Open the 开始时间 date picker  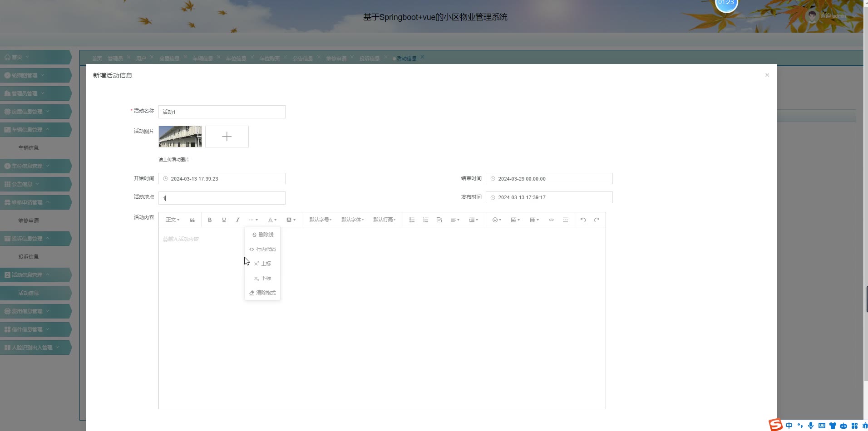[x=222, y=179]
